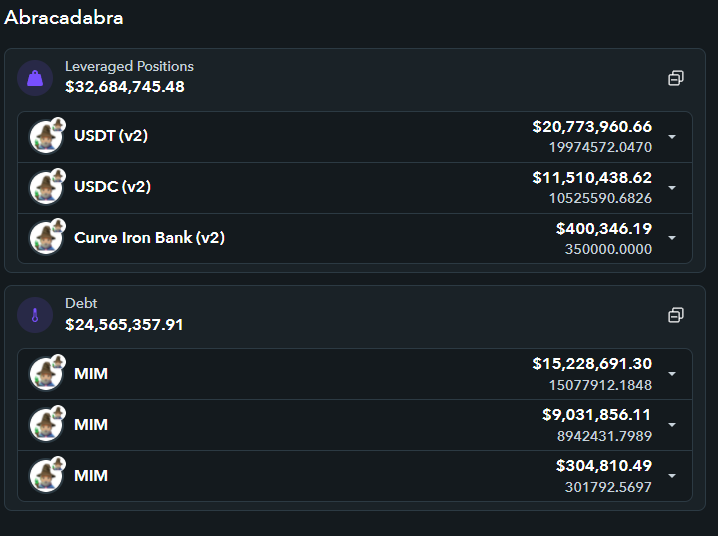Expand the $15,228,691.30 MIM debt arrow
This screenshot has height=536, width=718.
tap(672, 374)
